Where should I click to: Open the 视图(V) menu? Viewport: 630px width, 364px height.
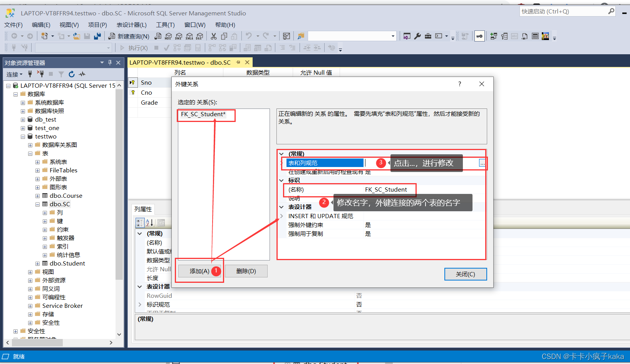(69, 25)
